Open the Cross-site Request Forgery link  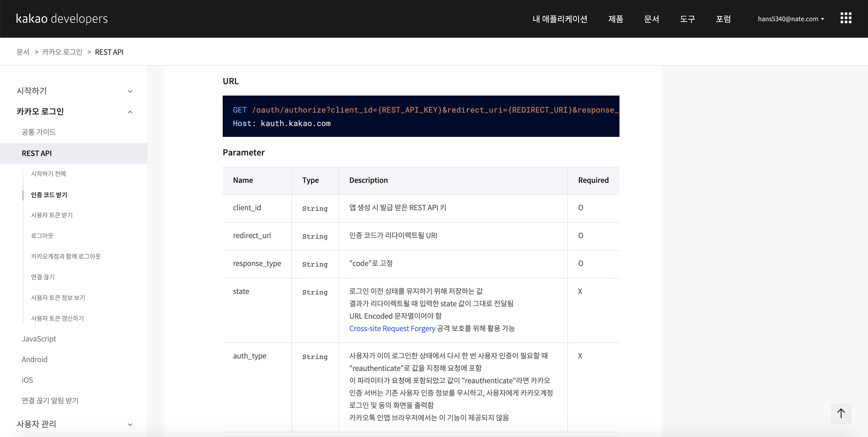pyautogui.click(x=392, y=328)
